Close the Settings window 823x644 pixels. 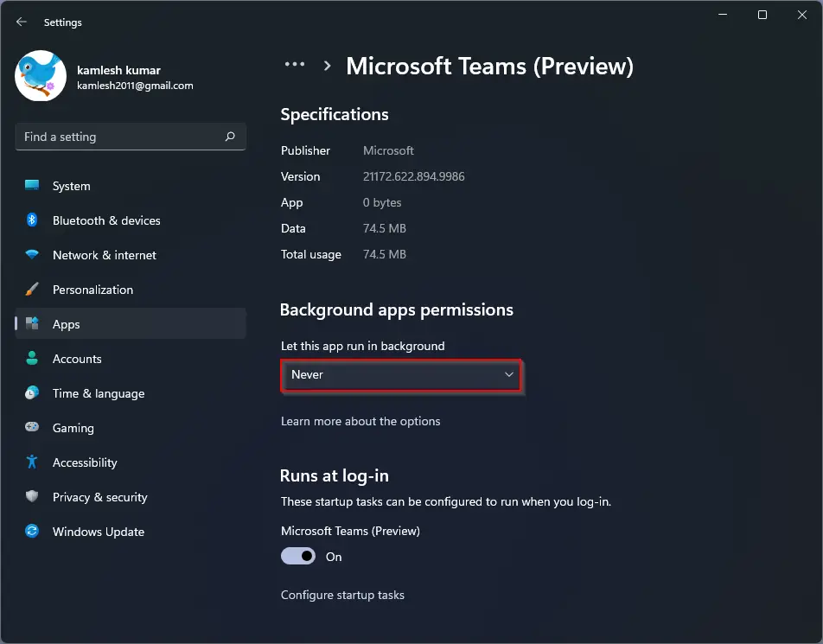(x=802, y=15)
